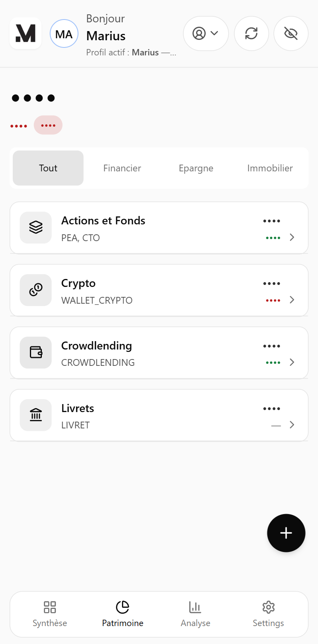This screenshot has height=644, width=318.
Task: Go to Synthèse in bottom navigation
Action: tap(50, 614)
